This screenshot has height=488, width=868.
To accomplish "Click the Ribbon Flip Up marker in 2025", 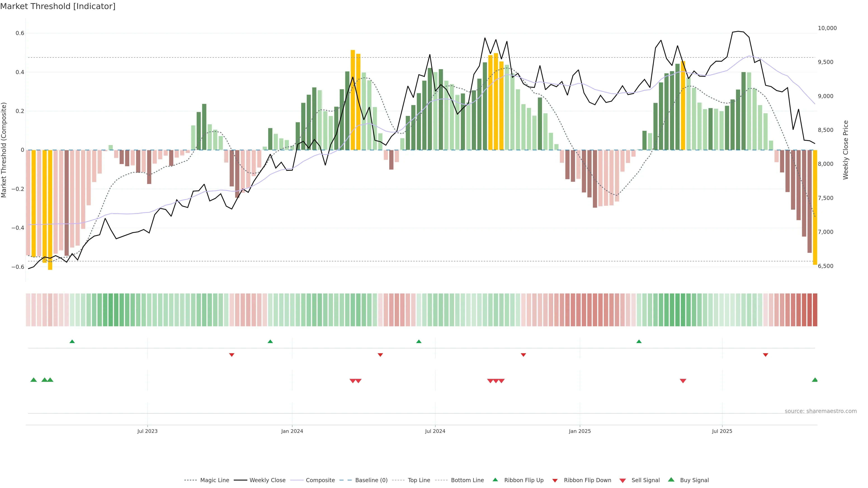I will tap(639, 342).
